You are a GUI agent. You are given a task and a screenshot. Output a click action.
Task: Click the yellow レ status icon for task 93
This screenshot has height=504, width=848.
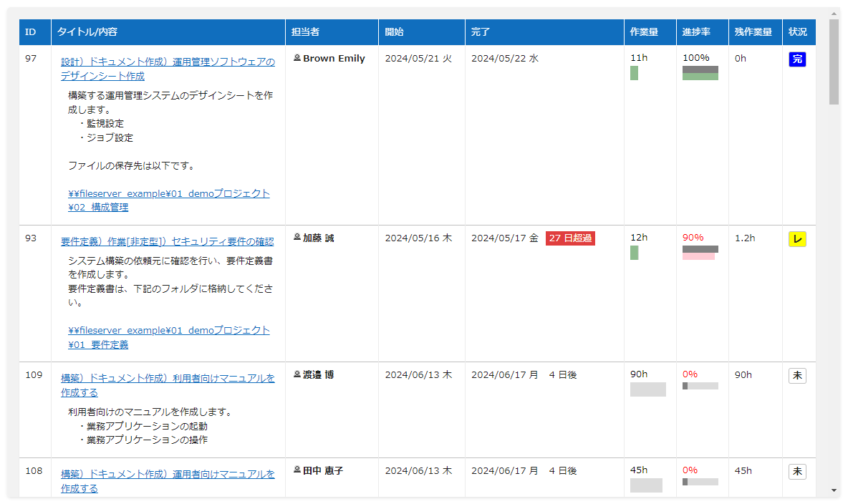(797, 239)
